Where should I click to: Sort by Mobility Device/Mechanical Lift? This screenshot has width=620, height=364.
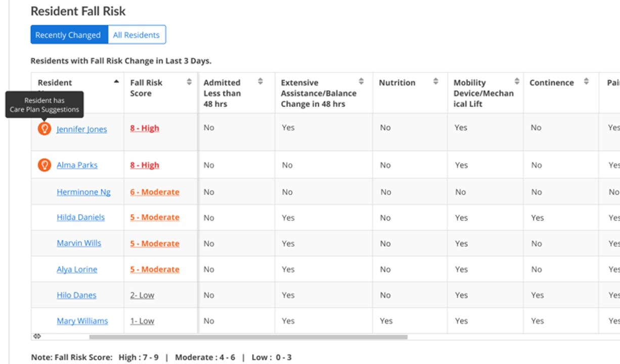pyautogui.click(x=517, y=80)
